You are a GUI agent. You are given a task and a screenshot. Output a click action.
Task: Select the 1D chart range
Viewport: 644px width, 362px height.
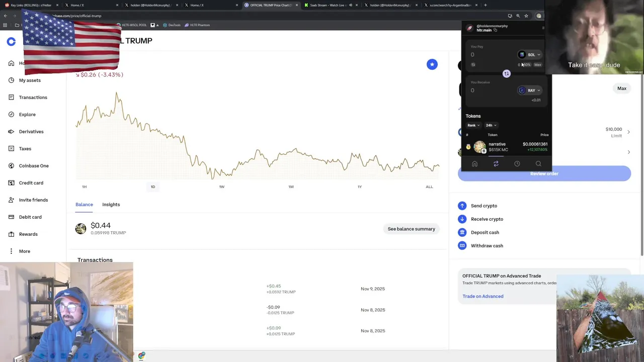click(153, 187)
